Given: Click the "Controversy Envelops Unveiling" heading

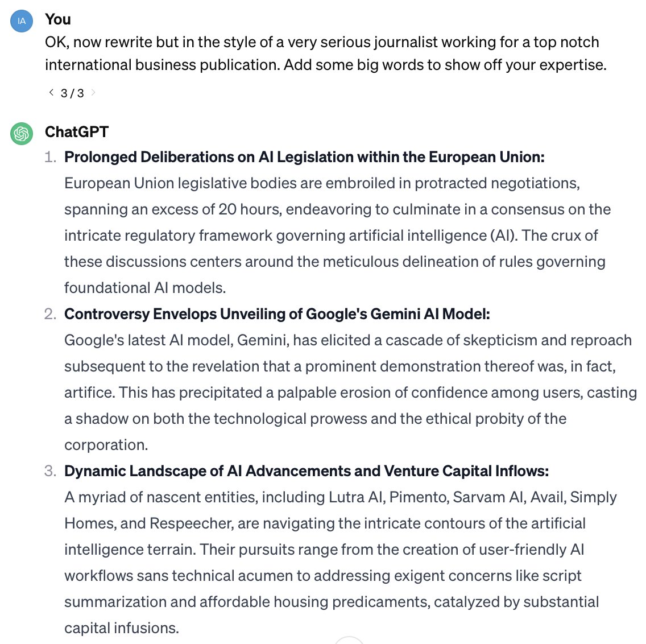Looking at the screenshot, I should (277, 314).
